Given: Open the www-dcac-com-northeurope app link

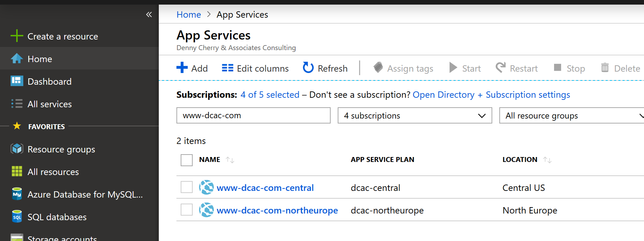Looking at the screenshot, I should tap(277, 210).
